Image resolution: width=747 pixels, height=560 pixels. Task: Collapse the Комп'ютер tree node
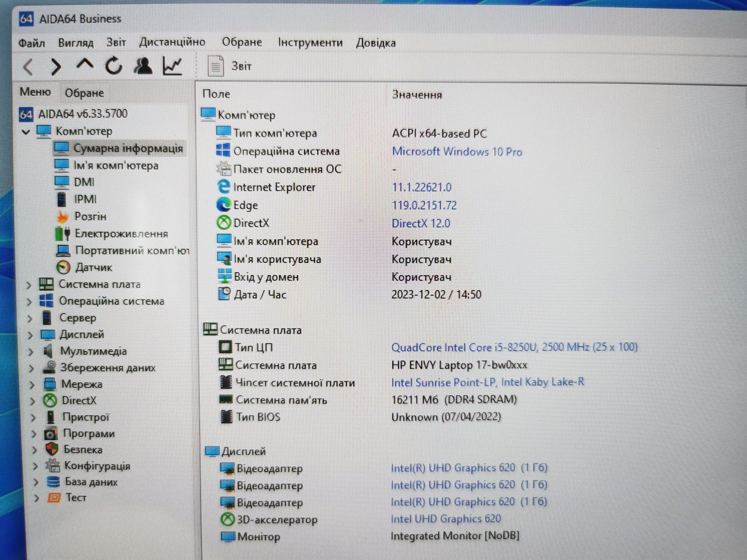[26, 132]
